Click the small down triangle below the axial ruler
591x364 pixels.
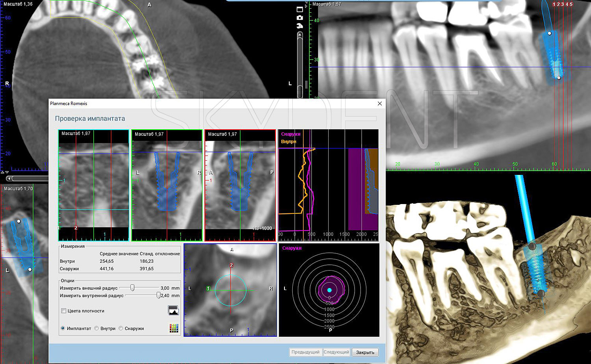[7, 172]
